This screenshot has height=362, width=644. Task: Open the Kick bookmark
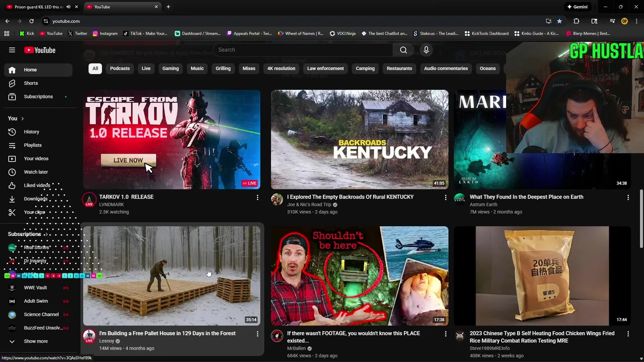pyautogui.click(x=27, y=34)
